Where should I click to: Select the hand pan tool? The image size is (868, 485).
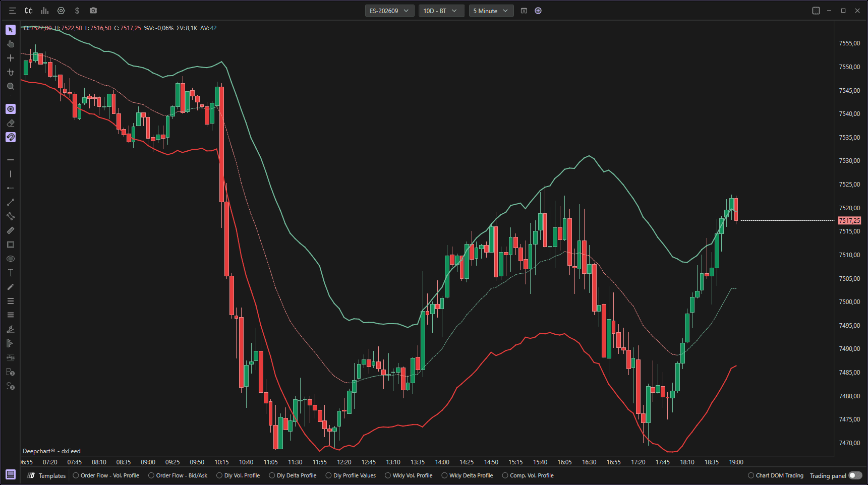tap(11, 44)
